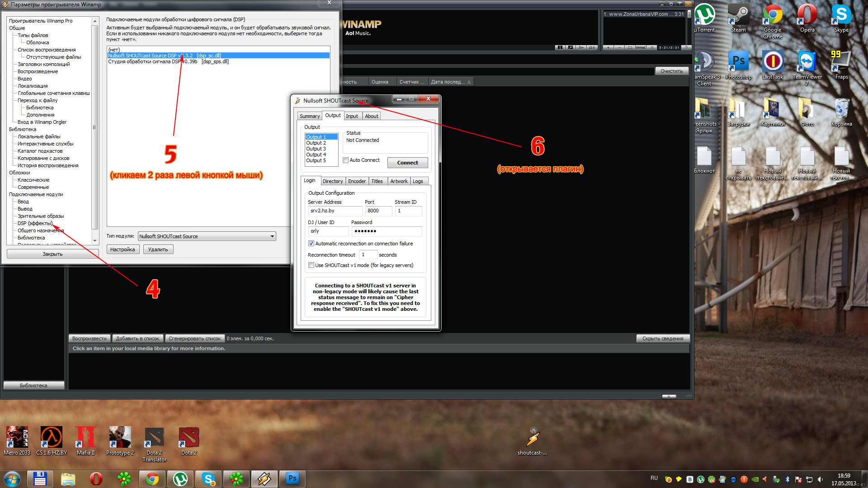The width and height of the screenshot is (868, 488).
Task: Click the Скрыть сведения button
Action: tap(663, 338)
